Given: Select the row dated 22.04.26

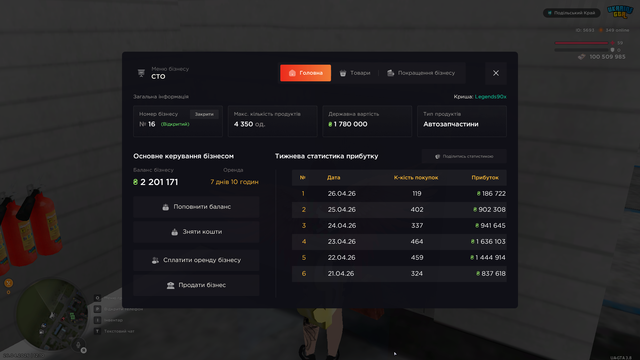Looking at the screenshot, I should (x=399, y=258).
